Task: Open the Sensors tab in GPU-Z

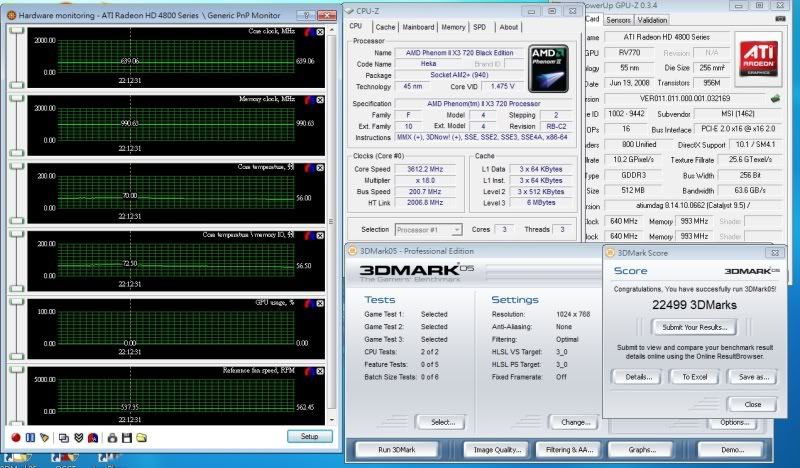Action: pyautogui.click(x=619, y=19)
